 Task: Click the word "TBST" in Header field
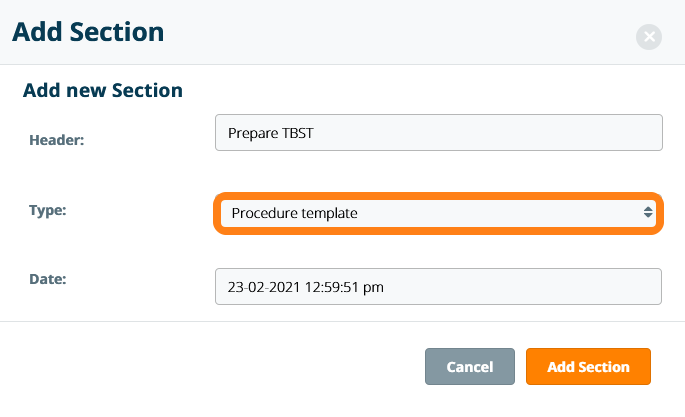[301, 132]
